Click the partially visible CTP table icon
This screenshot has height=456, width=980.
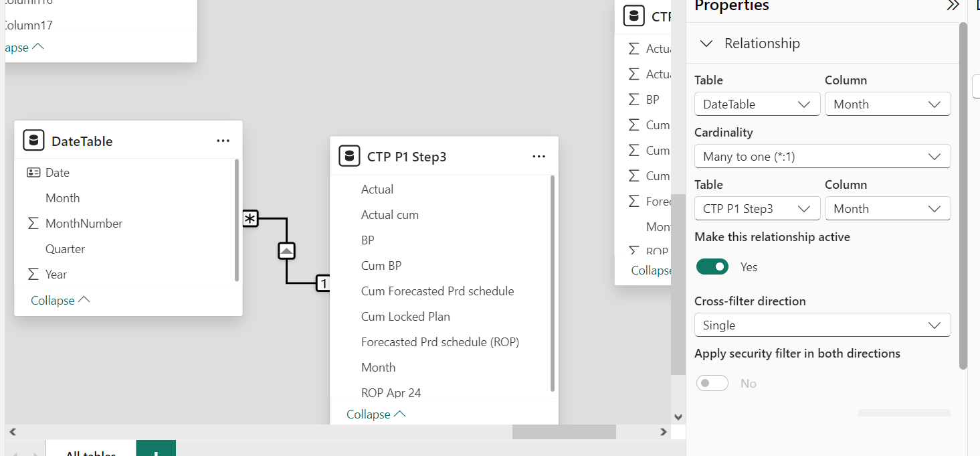coord(633,16)
